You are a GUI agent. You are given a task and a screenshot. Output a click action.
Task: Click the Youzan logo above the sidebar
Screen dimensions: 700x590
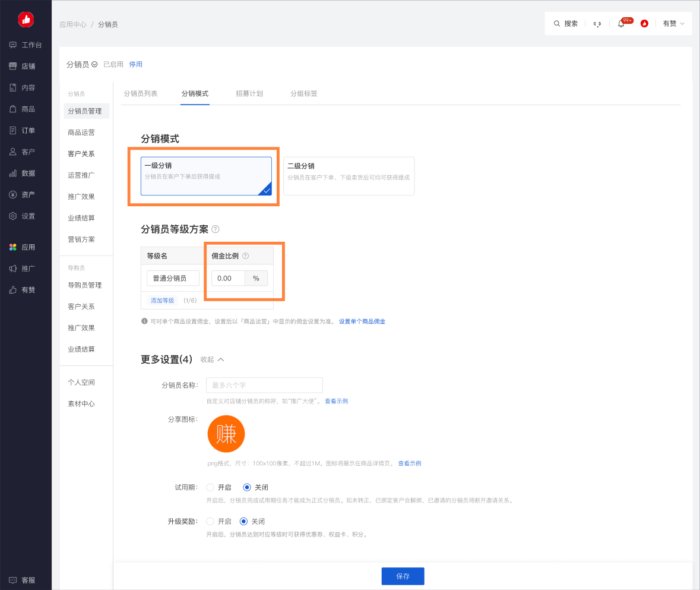26,19
